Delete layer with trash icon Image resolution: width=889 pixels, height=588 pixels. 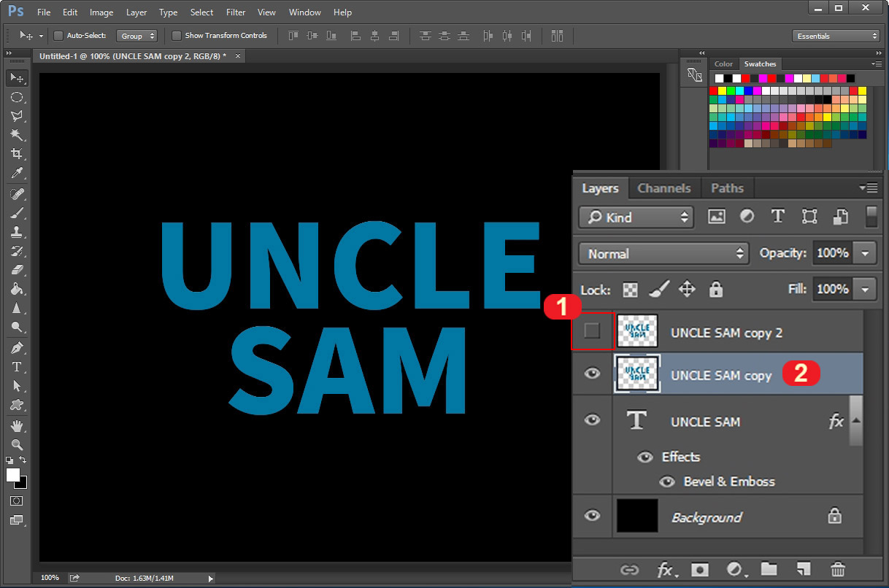coord(838,570)
